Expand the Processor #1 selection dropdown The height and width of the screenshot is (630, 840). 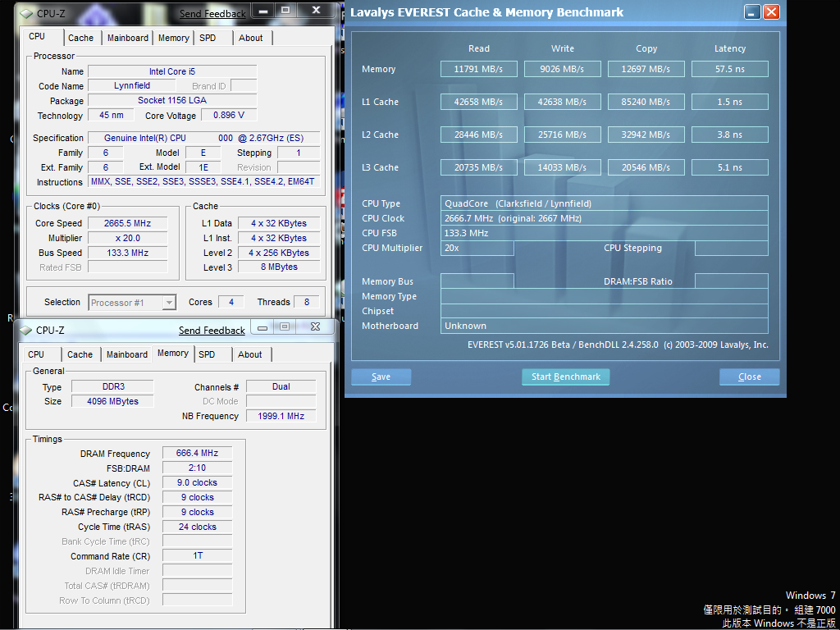coord(169,303)
